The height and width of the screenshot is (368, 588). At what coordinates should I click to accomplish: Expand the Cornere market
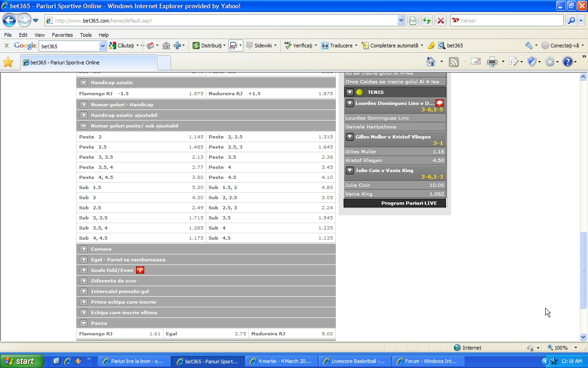pos(84,249)
